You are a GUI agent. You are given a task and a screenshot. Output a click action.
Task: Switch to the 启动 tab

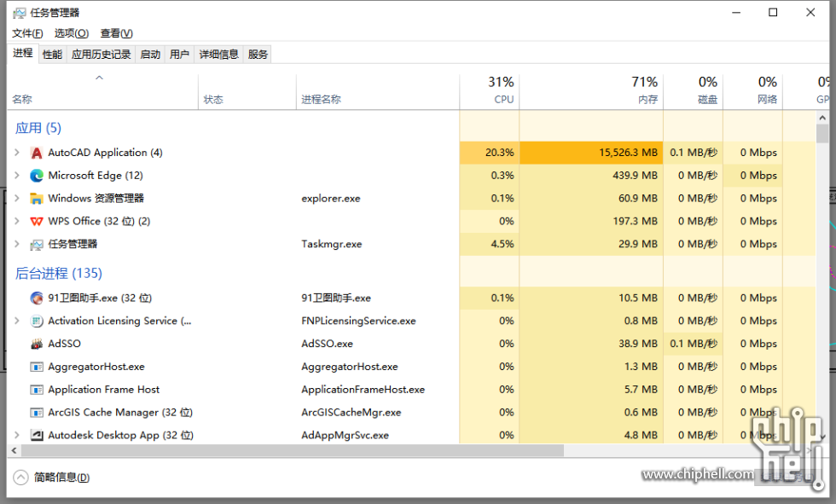coord(150,55)
